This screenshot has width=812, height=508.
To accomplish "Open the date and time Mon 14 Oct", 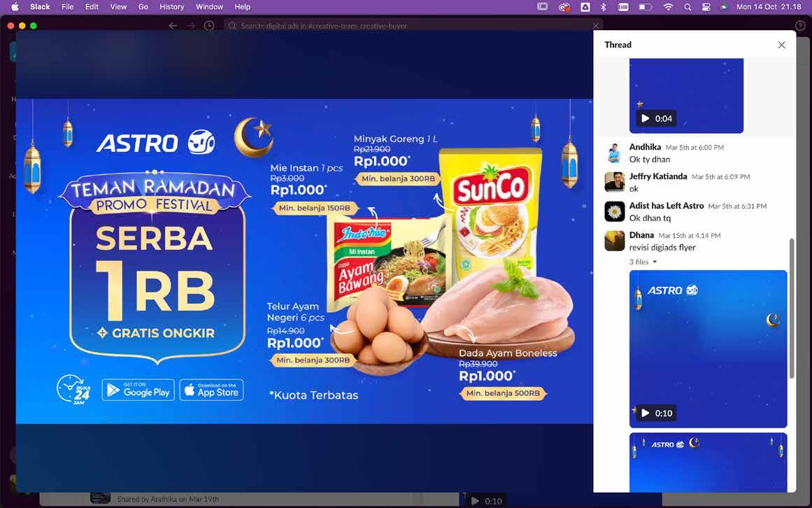I will tap(769, 7).
